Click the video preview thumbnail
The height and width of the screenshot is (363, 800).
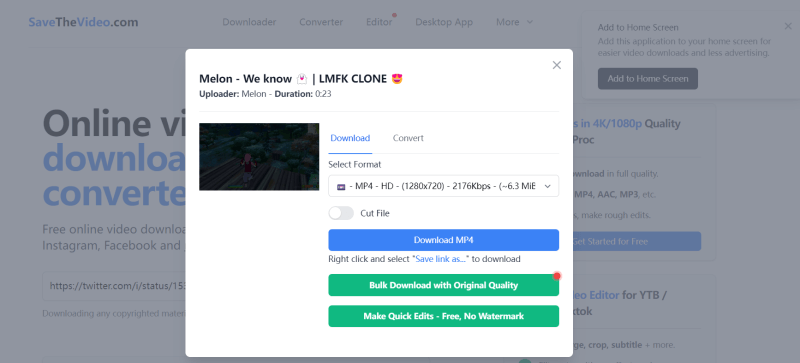[259, 157]
